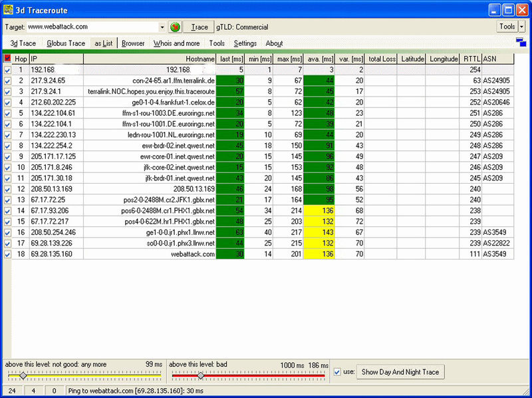Click the status bar cell showing 24
This screenshot has height=398, width=532.
point(12,391)
